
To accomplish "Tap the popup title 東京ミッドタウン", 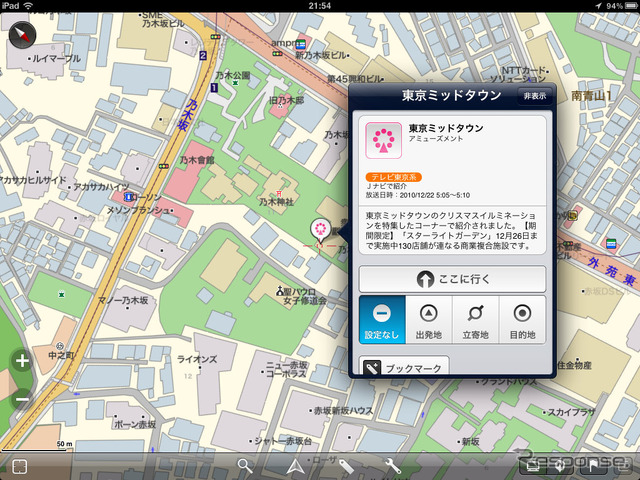I will [451, 96].
